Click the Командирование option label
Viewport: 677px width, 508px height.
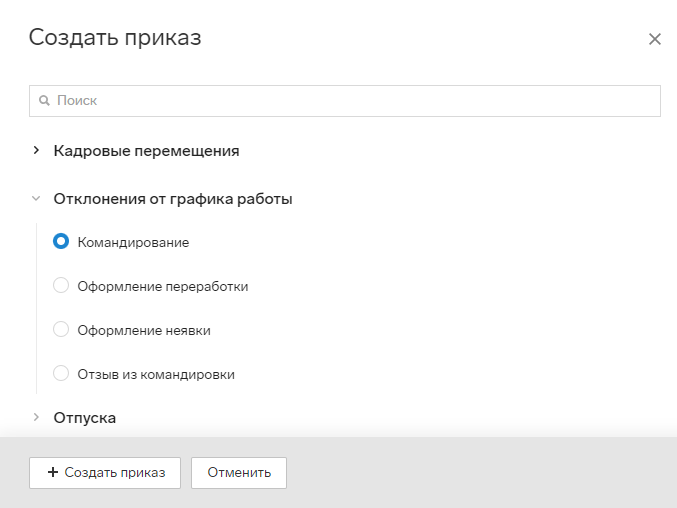133,243
